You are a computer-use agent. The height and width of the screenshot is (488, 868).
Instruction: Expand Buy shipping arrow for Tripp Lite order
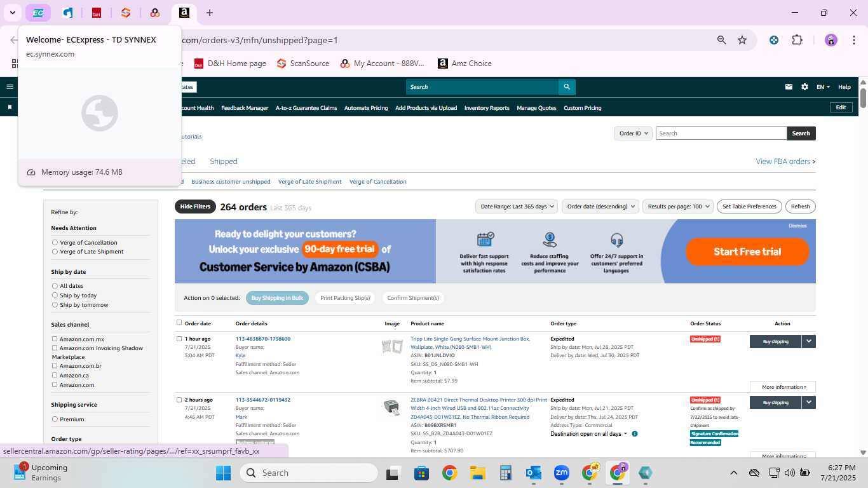pyautogui.click(x=808, y=341)
